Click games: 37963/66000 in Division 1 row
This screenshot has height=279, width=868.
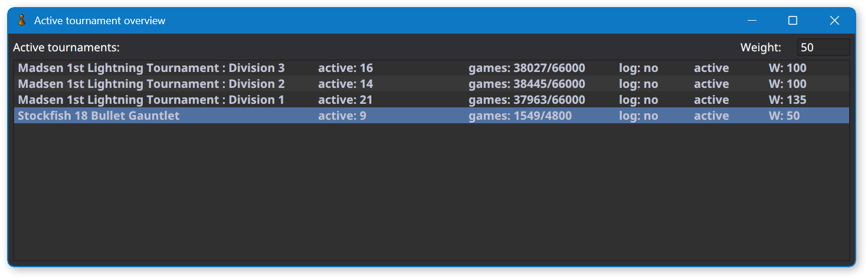pos(527,100)
